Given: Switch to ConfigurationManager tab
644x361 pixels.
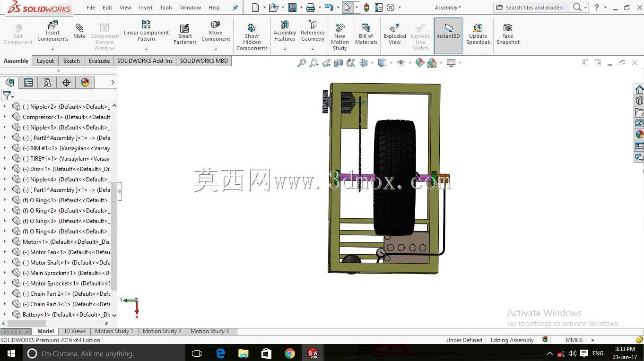Looking at the screenshot, I should point(47,83).
